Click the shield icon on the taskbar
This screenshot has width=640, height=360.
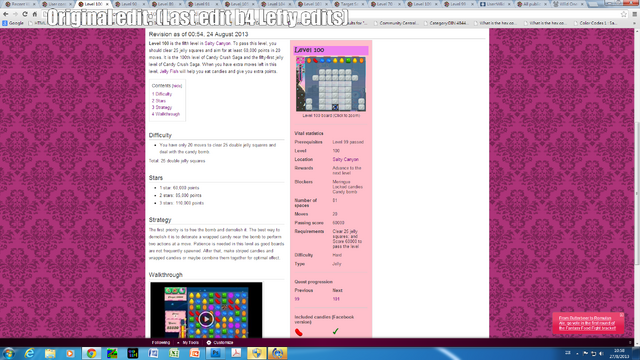click(257, 353)
